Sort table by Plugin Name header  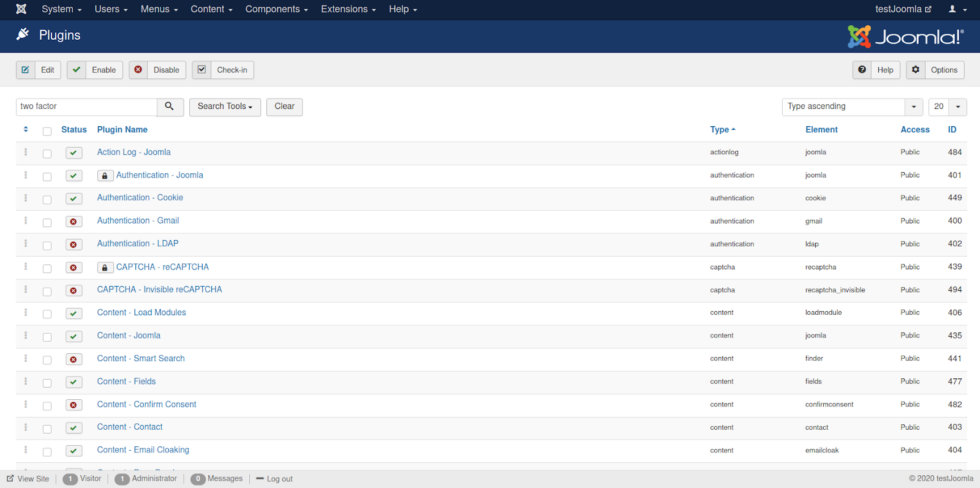tap(122, 130)
